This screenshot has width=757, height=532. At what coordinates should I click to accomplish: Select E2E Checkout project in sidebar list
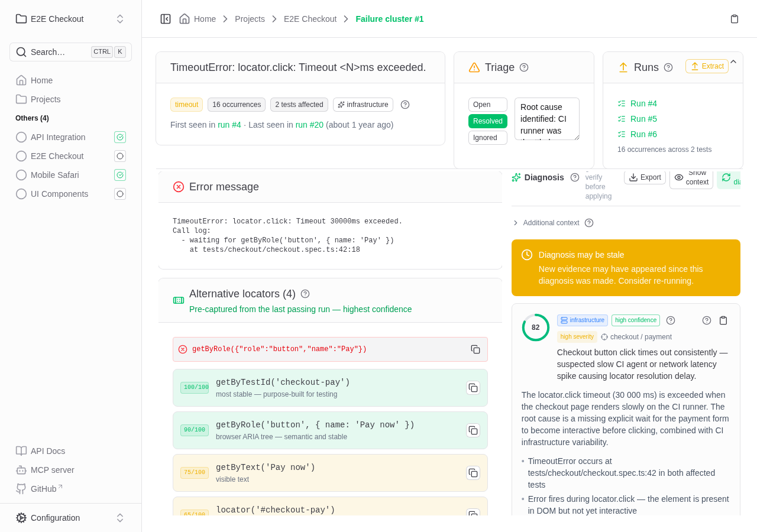[57, 156]
